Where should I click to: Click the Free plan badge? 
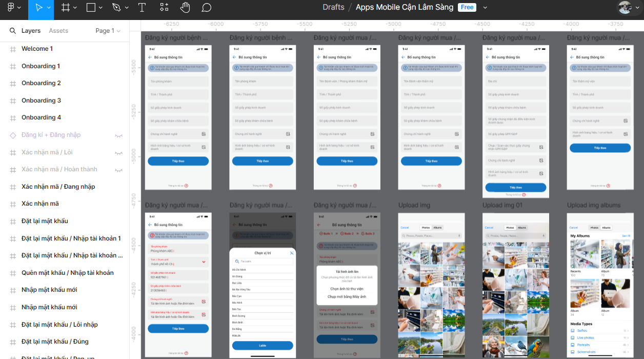[467, 7]
